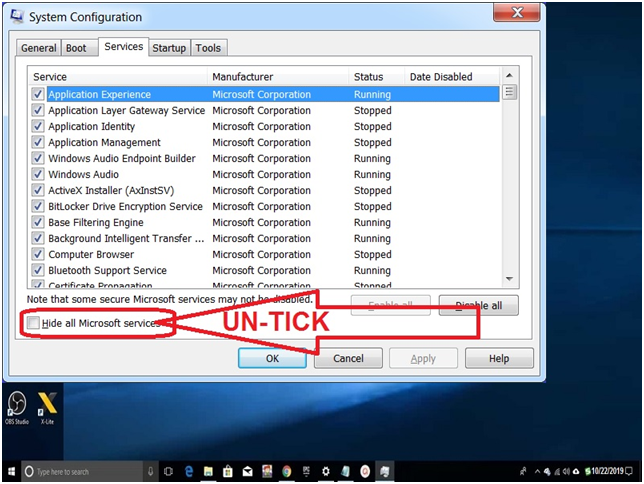Uncheck ActiveX Installer (AxInstSV) checkbox
Image resolution: width=644 pixels, height=484 pixels.
pos(38,190)
